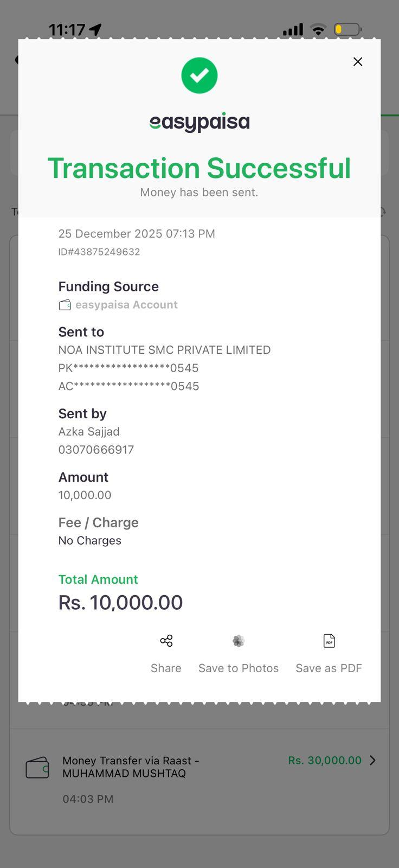Tap the sender phone number 03070666917
The width and height of the screenshot is (399, 868).
pyautogui.click(x=96, y=450)
